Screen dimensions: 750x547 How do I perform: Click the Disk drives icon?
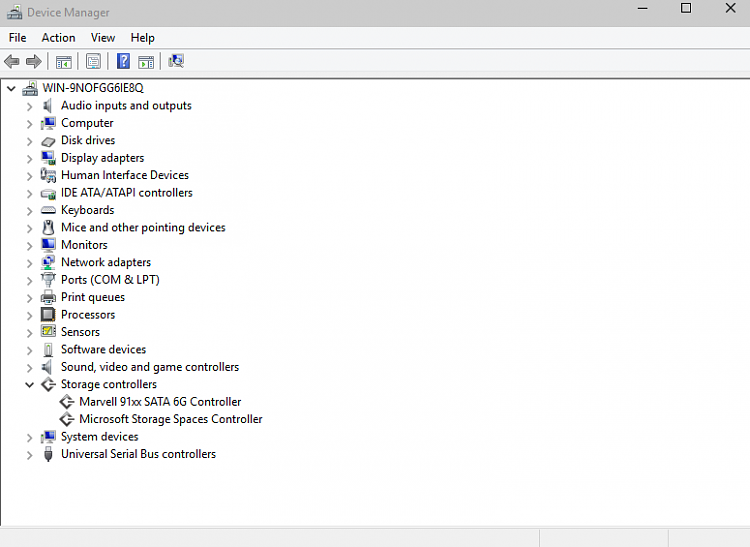[48, 141]
